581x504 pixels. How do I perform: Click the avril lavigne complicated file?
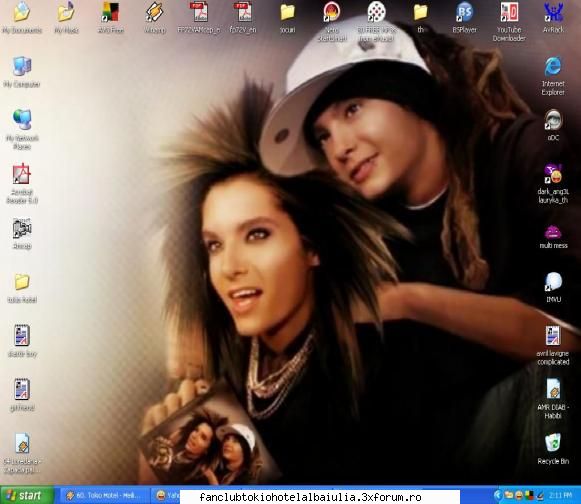click(x=553, y=345)
